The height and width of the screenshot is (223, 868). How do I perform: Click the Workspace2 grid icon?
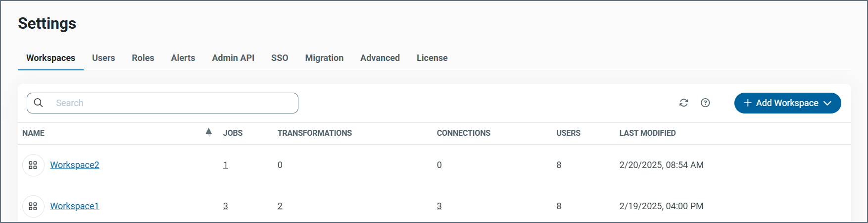(x=33, y=165)
